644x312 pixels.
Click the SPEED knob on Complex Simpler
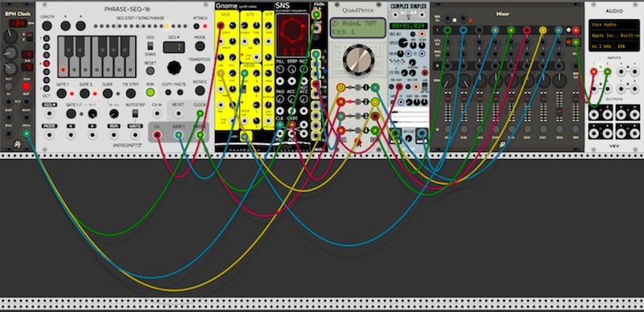point(402,43)
